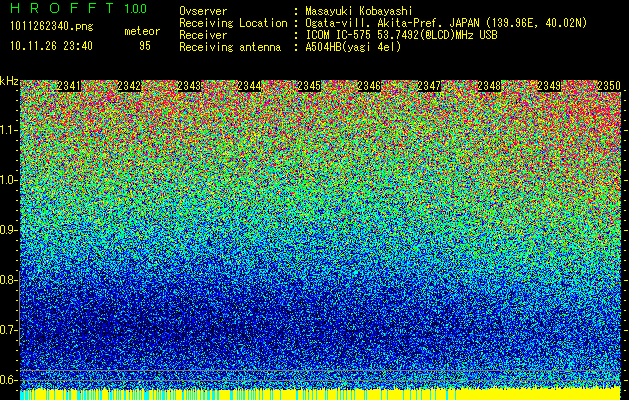Select the Ogata-vill. Akita-Pref. JAPAN location text
The image size is (629, 400).
[446, 23]
